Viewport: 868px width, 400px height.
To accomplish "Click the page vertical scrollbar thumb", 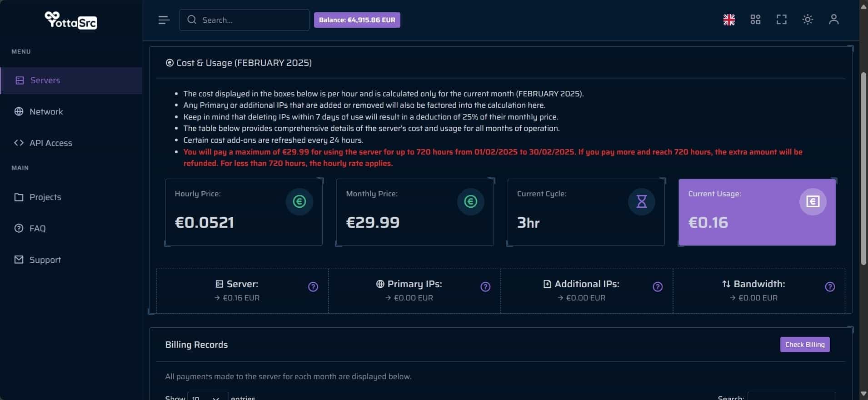I will (863, 168).
